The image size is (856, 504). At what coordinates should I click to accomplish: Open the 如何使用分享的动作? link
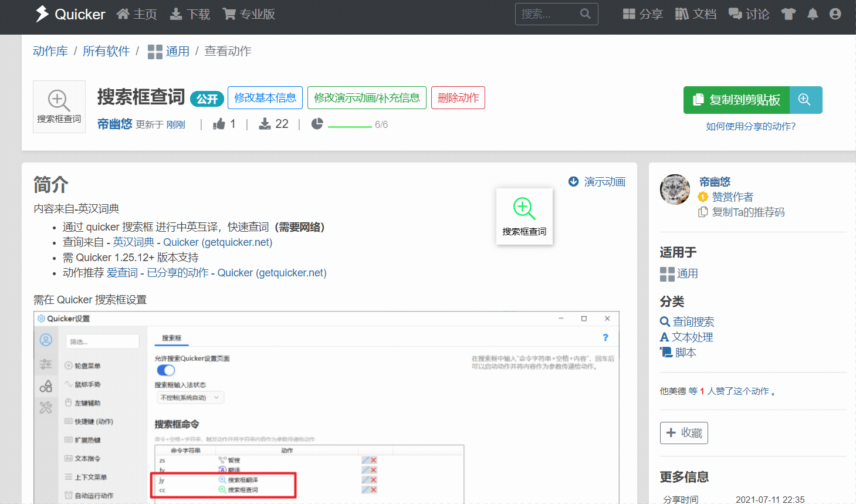(x=750, y=126)
